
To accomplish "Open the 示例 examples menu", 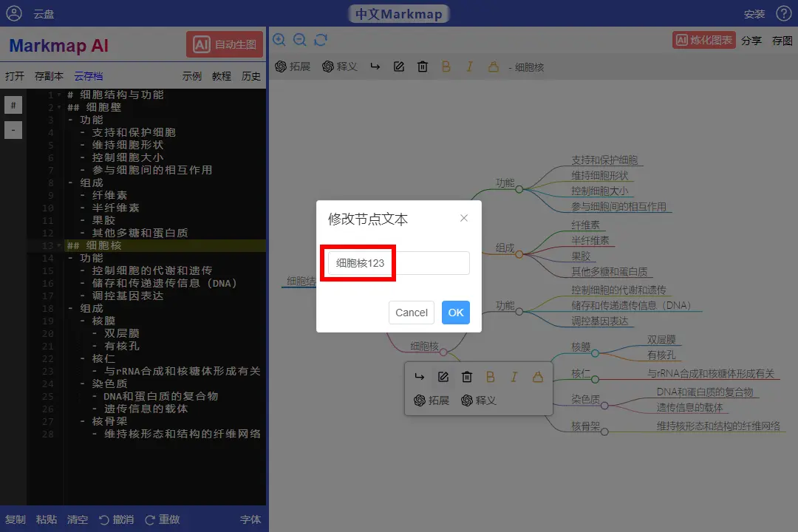I will pos(192,76).
